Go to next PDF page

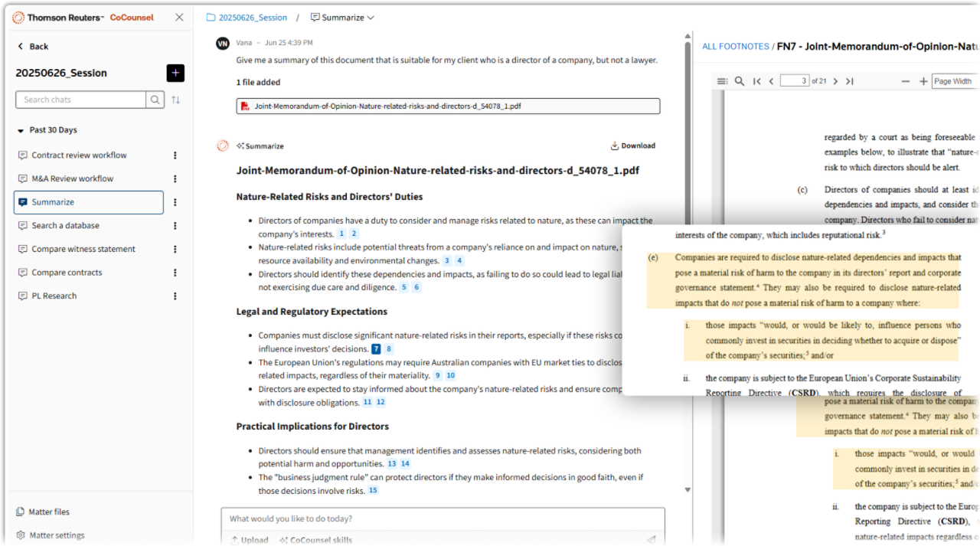coord(835,81)
